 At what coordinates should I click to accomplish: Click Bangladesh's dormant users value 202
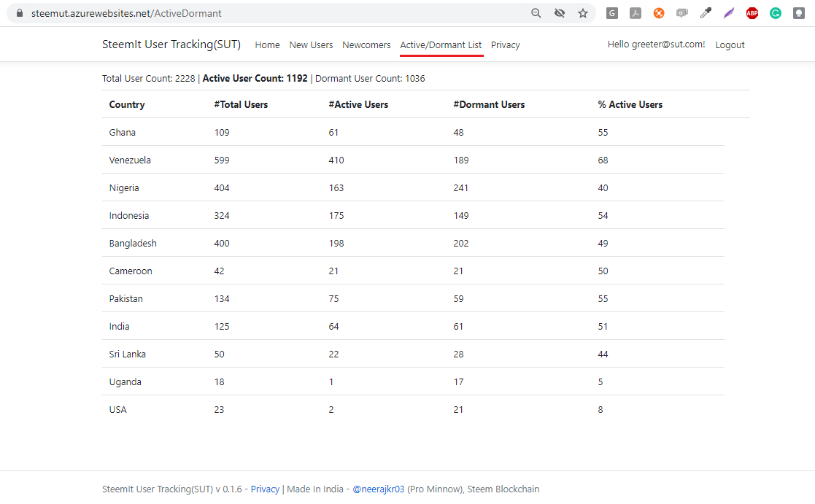point(461,243)
